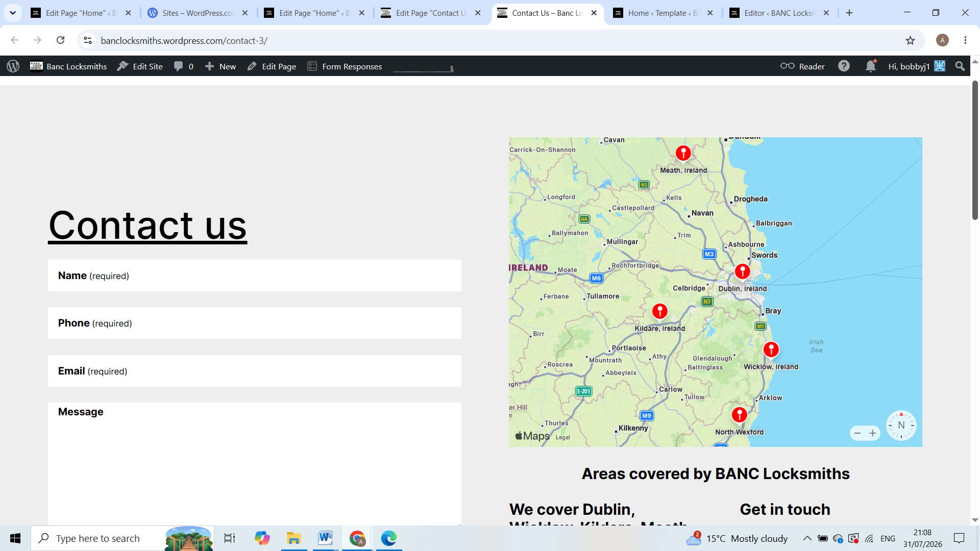Open the Reader in the admin bar

(x=802, y=66)
